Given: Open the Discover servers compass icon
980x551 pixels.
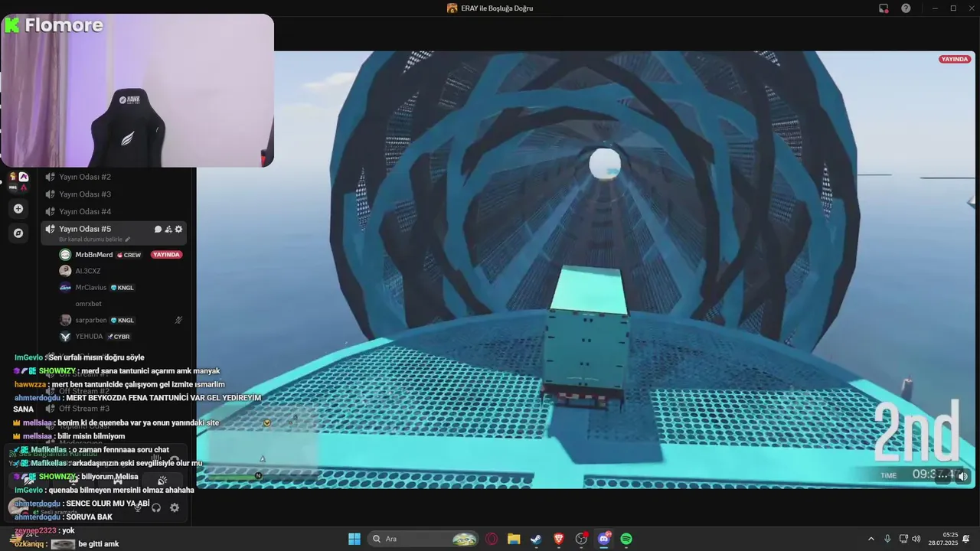Looking at the screenshot, I should (x=18, y=233).
